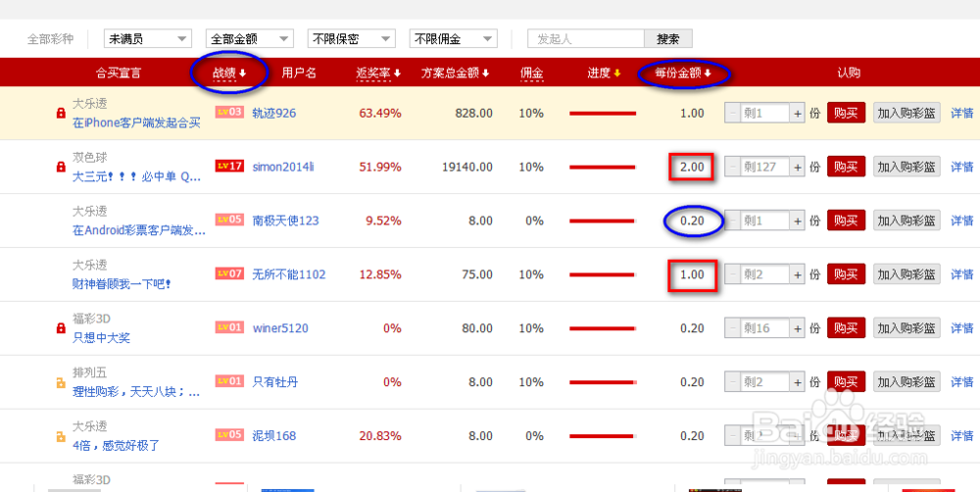Open plan 在iPhone客户端发起合买
Screen dimensions: 980x492
136,123
